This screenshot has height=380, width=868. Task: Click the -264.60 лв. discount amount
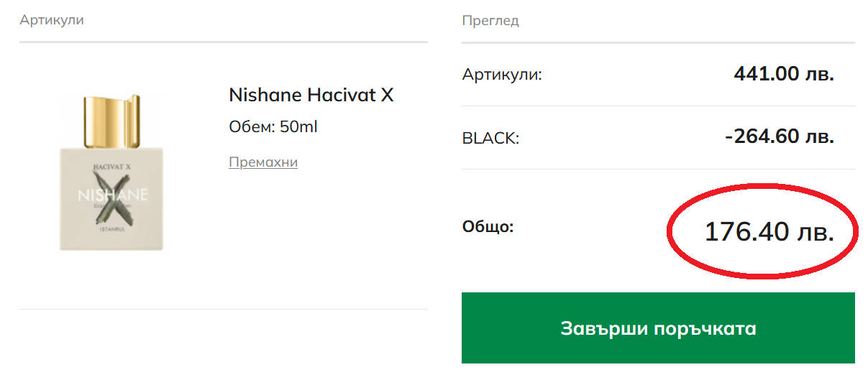point(779,136)
